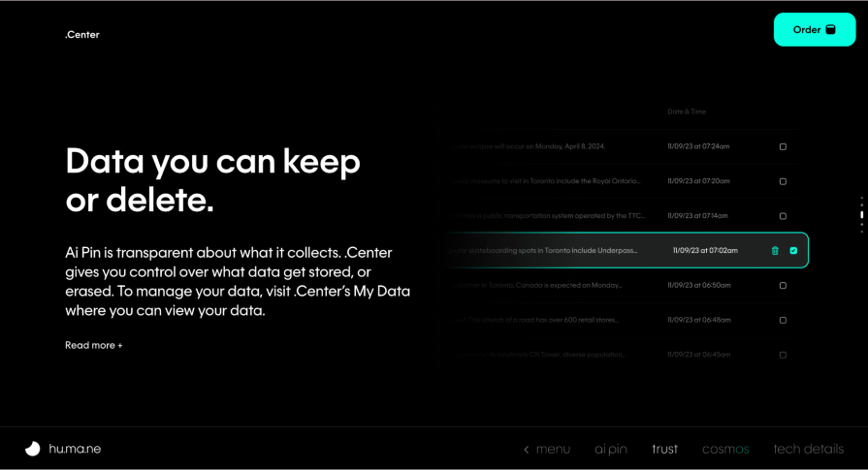Click the trash icon on highlighted row
The height and width of the screenshot is (470, 868).
(775, 251)
